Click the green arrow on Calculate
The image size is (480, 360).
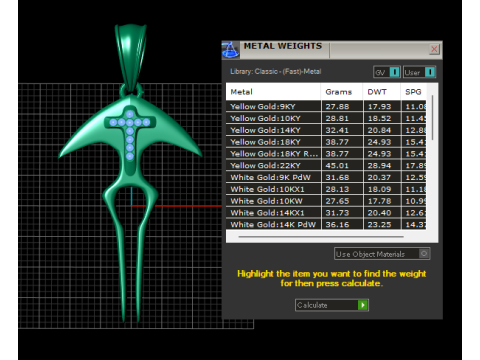(x=363, y=305)
